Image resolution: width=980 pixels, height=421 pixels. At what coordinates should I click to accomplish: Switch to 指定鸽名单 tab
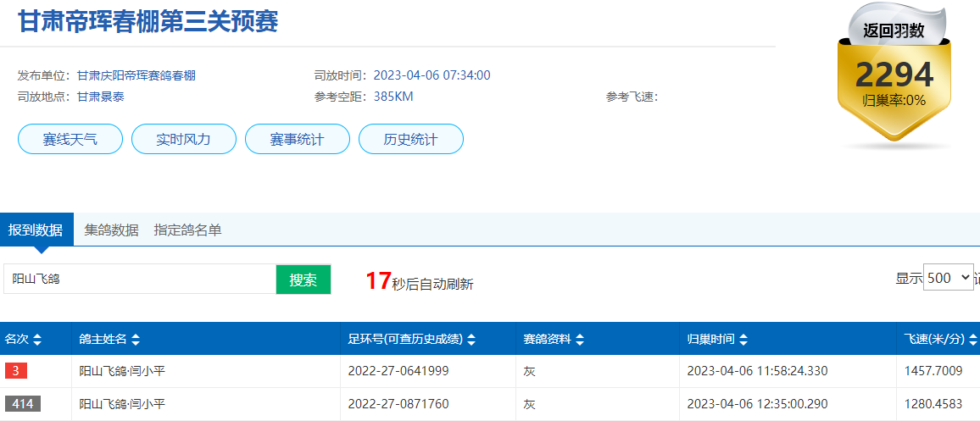(x=187, y=230)
